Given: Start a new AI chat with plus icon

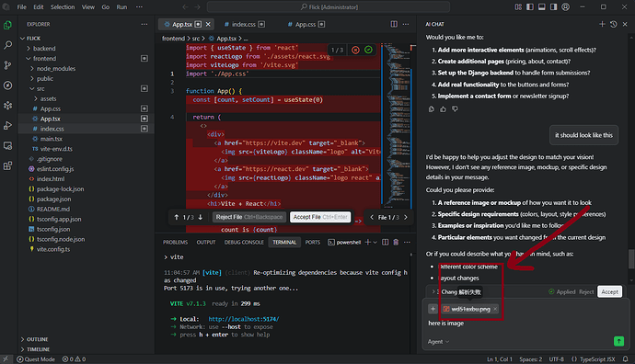Looking at the screenshot, I should pos(602,24).
